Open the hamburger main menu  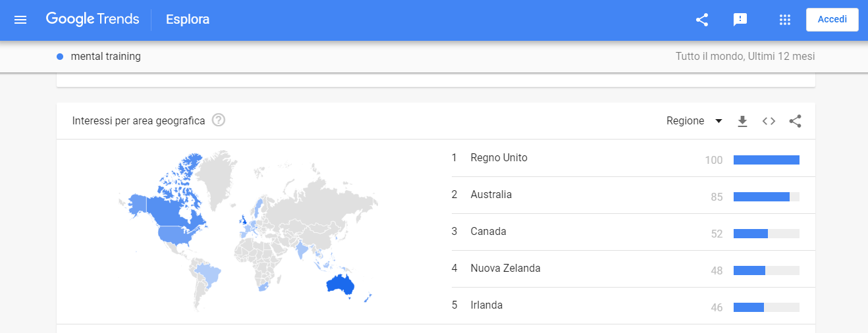point(20,20)
